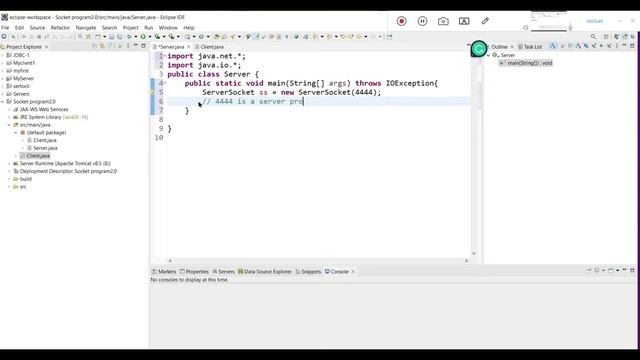Click the green Grammarly floating icon
This screenshot has width=640, height=360.
coord(479,49)
